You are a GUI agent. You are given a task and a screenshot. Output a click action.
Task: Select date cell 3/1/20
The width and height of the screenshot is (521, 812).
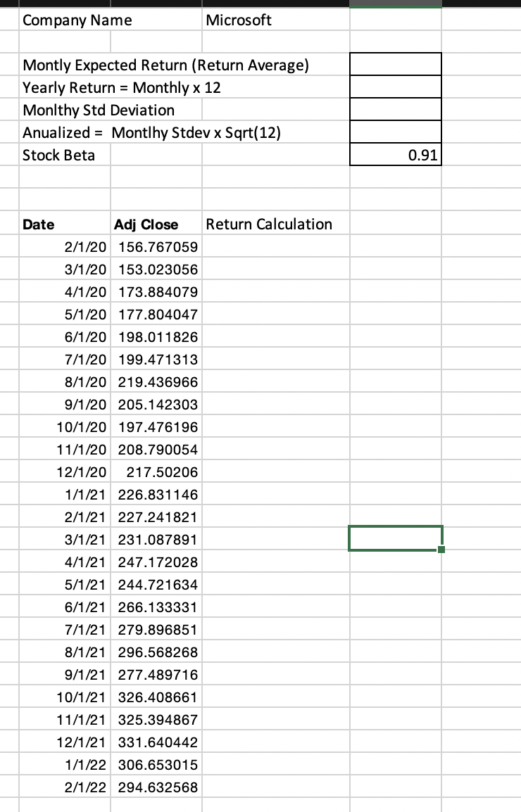pyautogui.click(x=65, y=269)
